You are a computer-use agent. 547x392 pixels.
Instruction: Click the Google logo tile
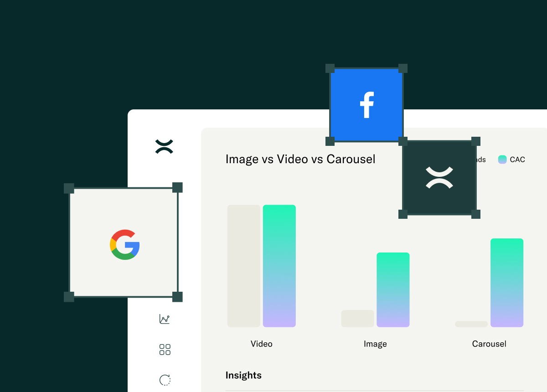pyautogui.click(x=124, y=242)
